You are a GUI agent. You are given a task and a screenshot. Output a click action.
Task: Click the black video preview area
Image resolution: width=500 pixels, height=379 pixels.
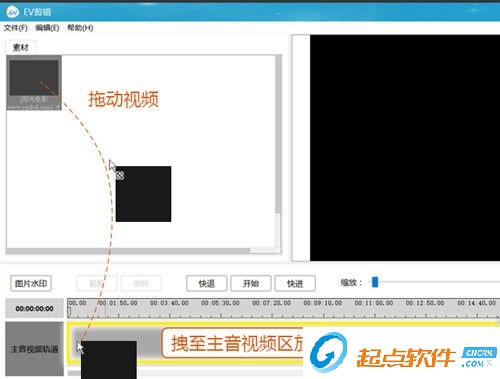pyautogui.click(x=405, y=148)
